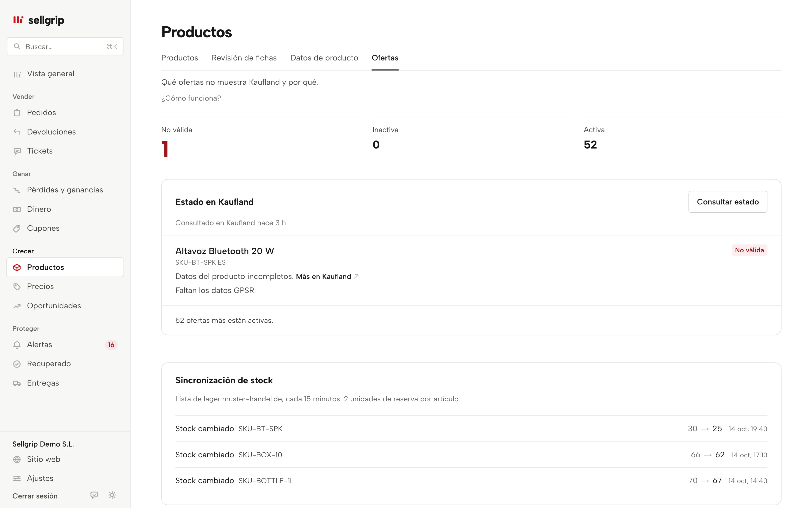Click the Recuperado checkmark circle icon
This screenshot has width=812, height=508.
click(17, 364)
